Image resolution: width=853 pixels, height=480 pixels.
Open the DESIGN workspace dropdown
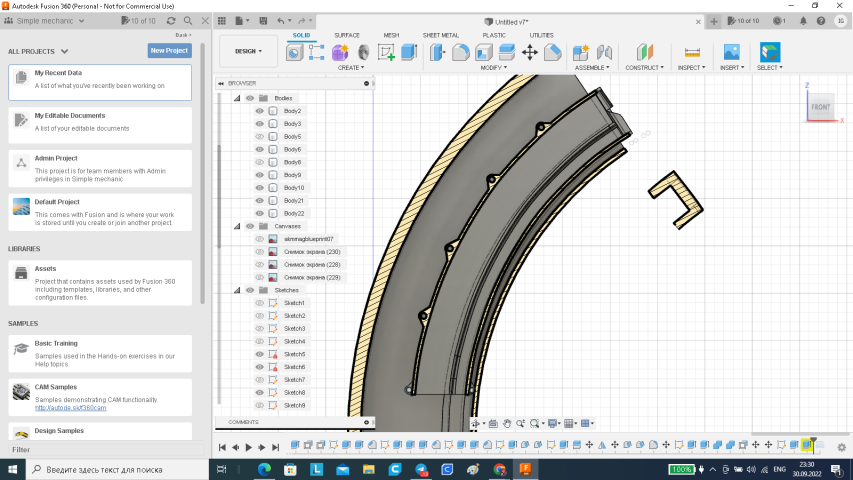249,51
